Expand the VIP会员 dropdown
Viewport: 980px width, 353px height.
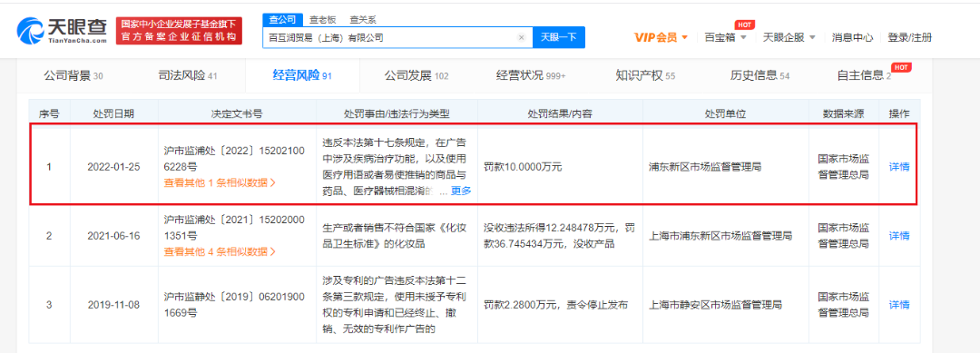pos(661,37)
